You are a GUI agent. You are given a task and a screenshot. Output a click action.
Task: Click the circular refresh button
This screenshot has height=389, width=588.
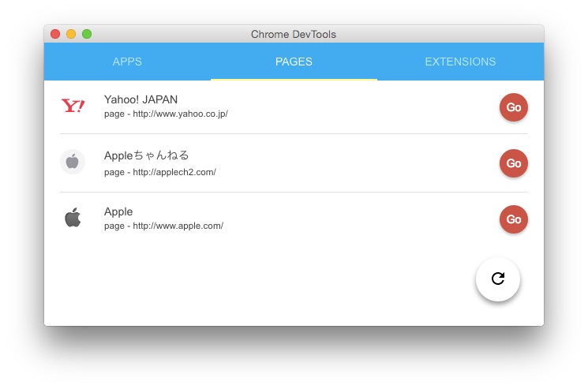point(497,279)
